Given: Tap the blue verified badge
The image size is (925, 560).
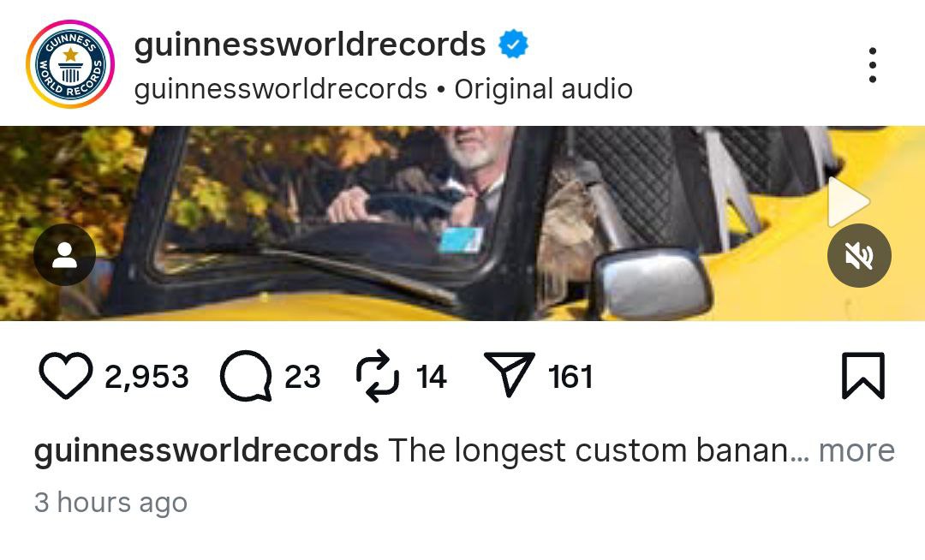Looking at the screenshot, I should pos(513,45).
